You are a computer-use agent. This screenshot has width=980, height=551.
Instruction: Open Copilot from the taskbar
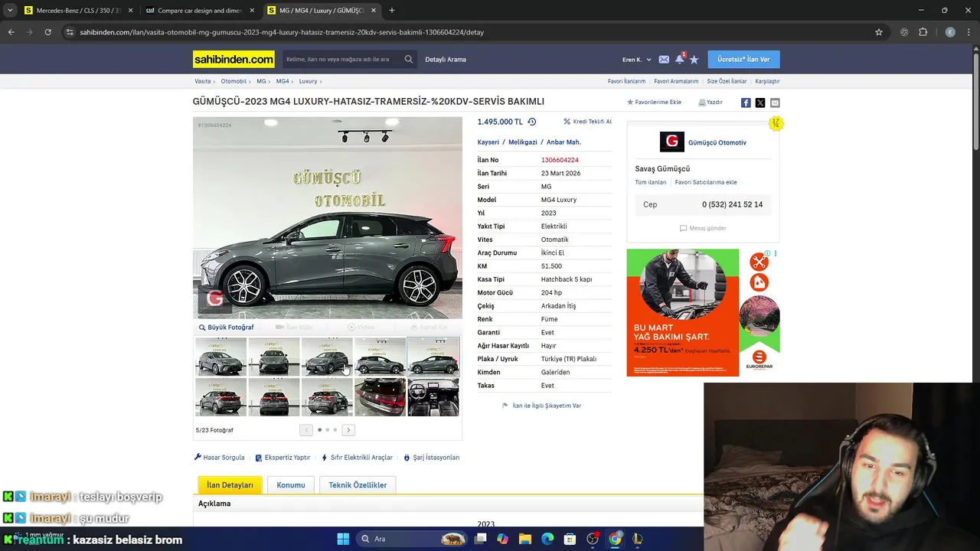[502, 539]
